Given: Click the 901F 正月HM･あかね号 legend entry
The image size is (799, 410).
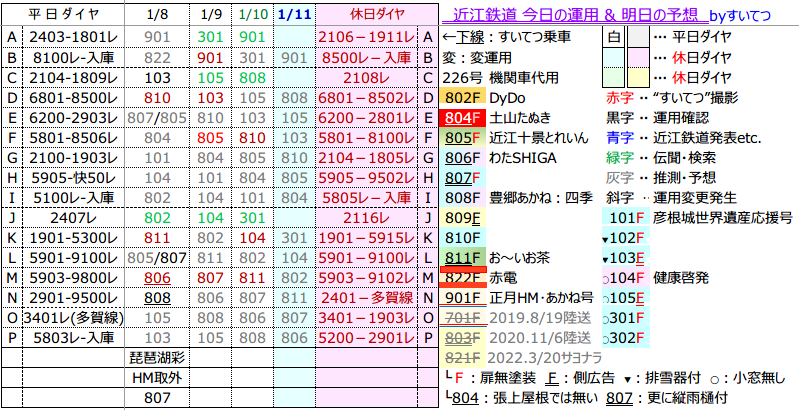Looking at the screenshot, I should pos(515,297).
